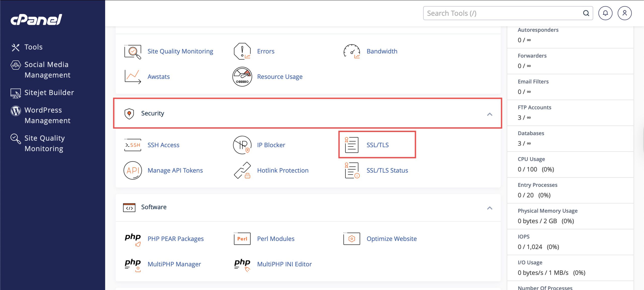
Task: Open WordPress Management in sidebar
Action: (x=47, y=115)
